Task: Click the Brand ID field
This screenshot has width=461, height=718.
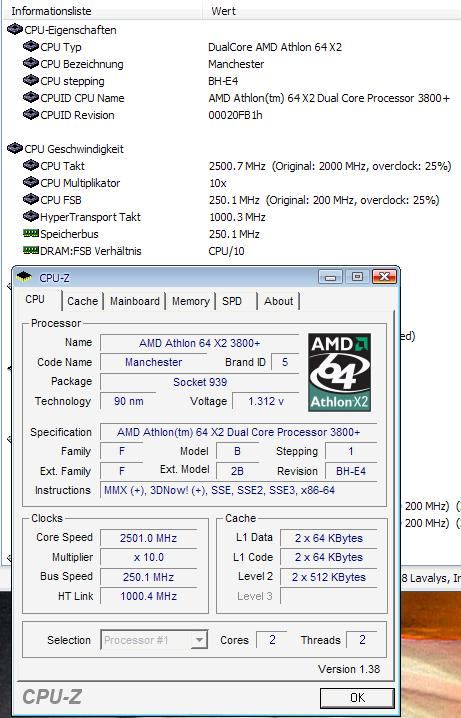Action: tap(285, 362)
